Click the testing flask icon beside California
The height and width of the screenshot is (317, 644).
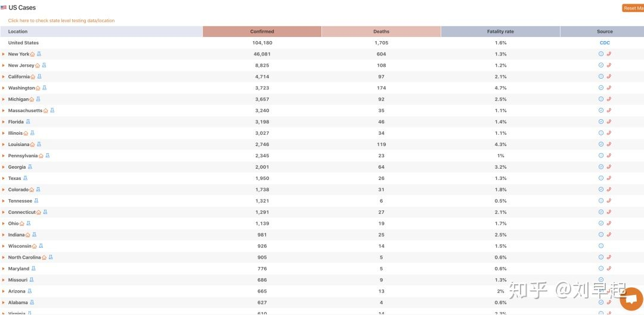click(39, 77)
